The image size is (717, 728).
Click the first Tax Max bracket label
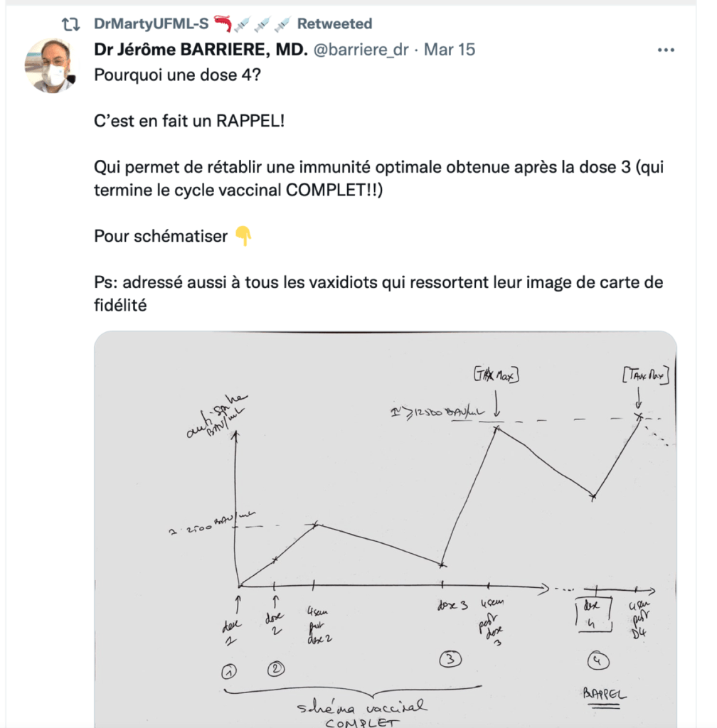(x=496, y=374)
